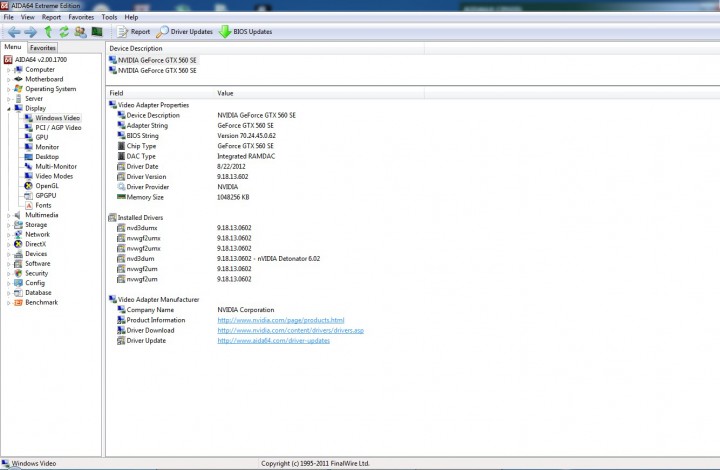This screenshot has width=720, height=470.
Task: Click the Config icon in tree
Action: [x=18, y=283]
